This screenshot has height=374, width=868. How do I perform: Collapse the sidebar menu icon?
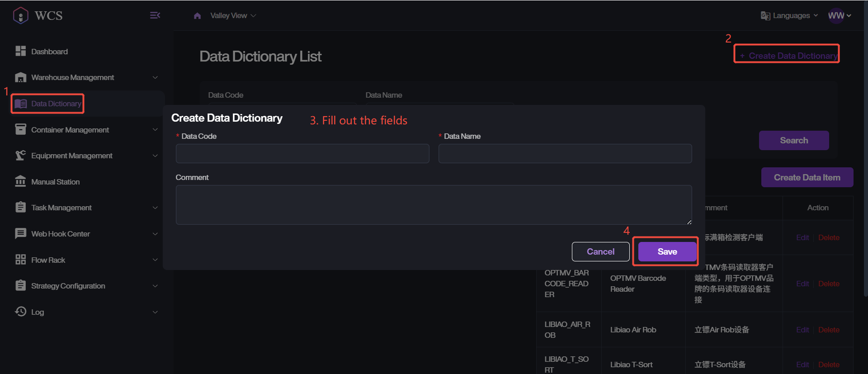(x=155, y=15)
